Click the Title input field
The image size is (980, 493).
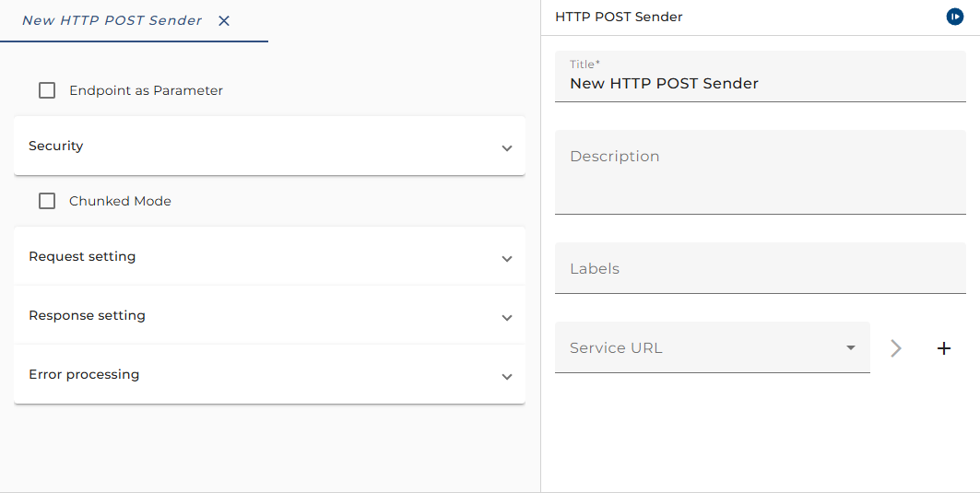tap(760, 76)
